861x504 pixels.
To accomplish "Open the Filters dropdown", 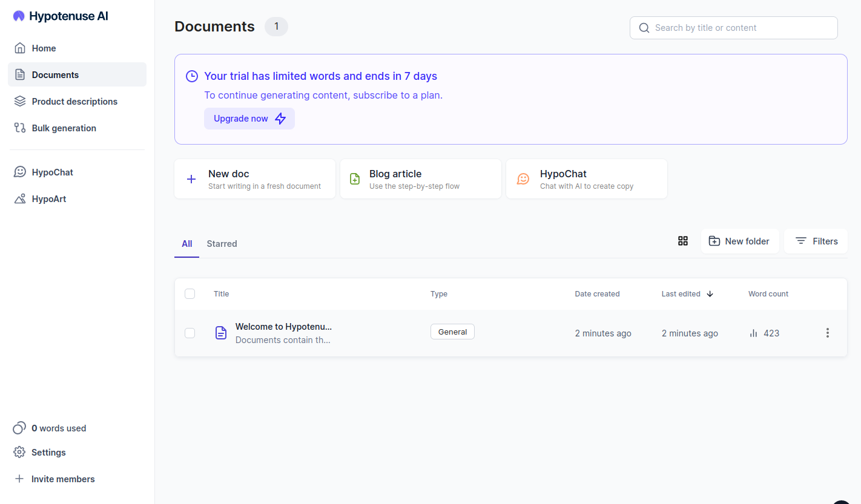I will [x=816, y=241].
